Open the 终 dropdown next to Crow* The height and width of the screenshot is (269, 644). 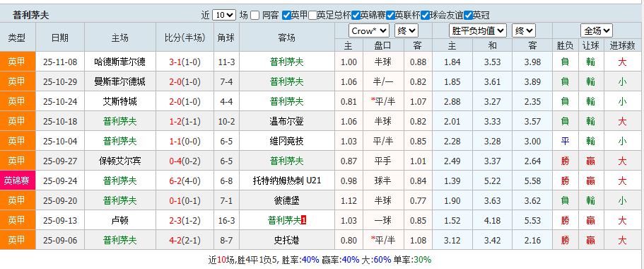tap(406, 31)
